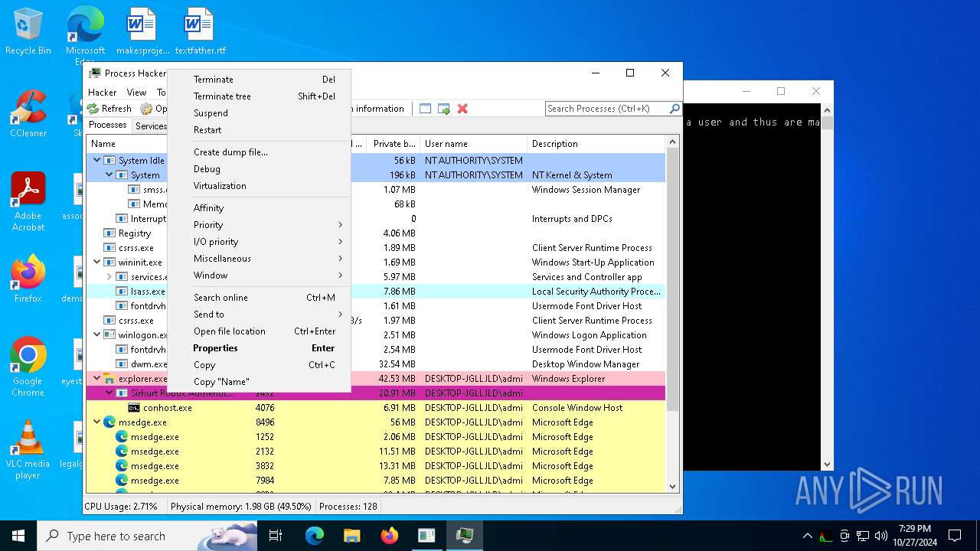Collapse the explorer.exe tree node
The height and width of the screenshot is (551, 980).
click(x=96, y=379)
